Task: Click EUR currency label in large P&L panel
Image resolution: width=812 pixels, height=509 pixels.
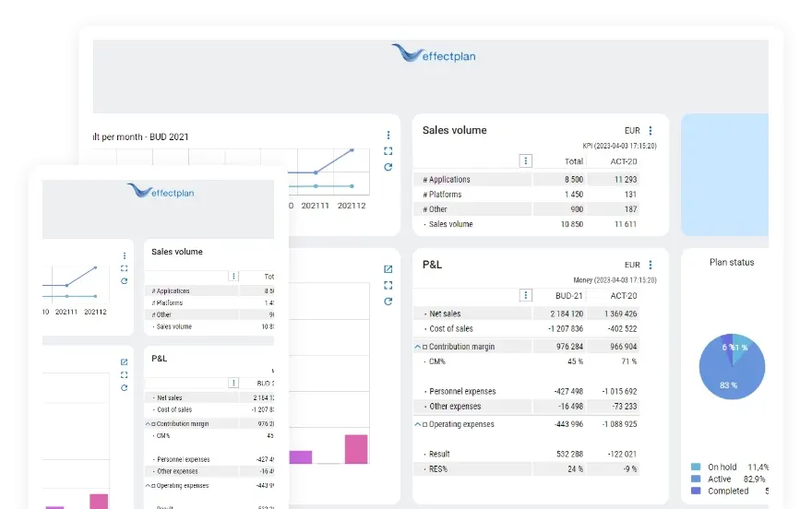Action: (x=632, y=265)
